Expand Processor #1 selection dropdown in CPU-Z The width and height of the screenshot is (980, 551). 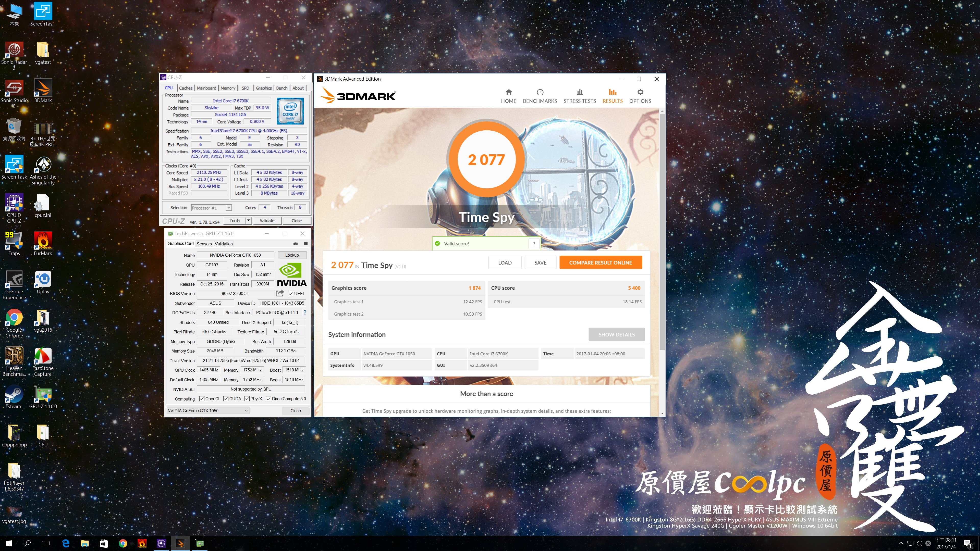click(228, 208)
